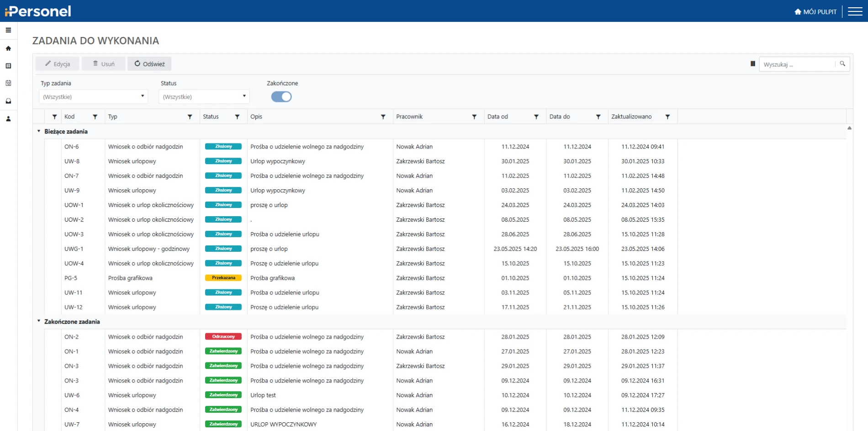Click the home icon in left sidebar

pos(8,48)
